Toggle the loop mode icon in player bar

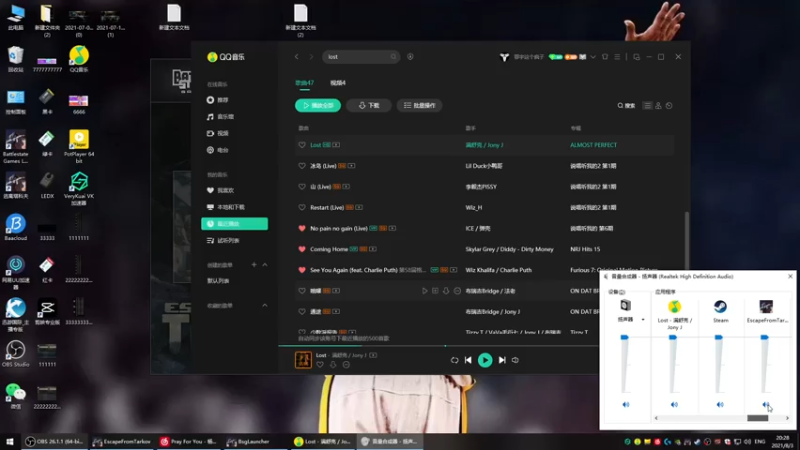tap(454, 360)
